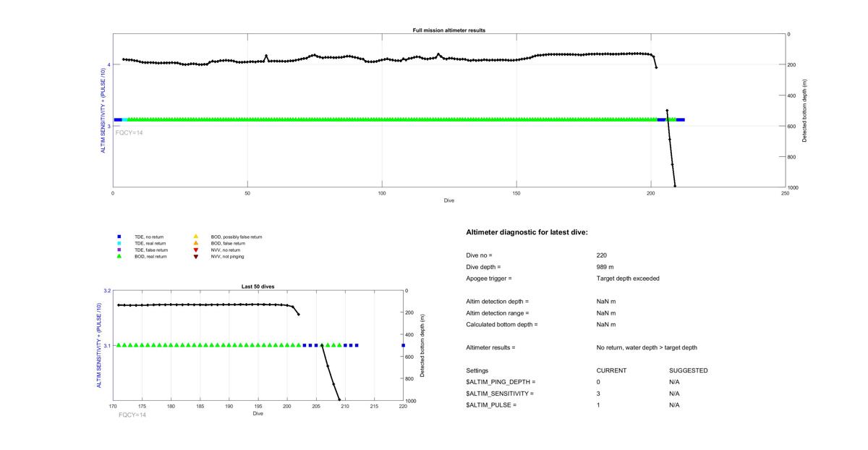Click the orange triangle BOD false return legend marker

[x=196, y=243]
